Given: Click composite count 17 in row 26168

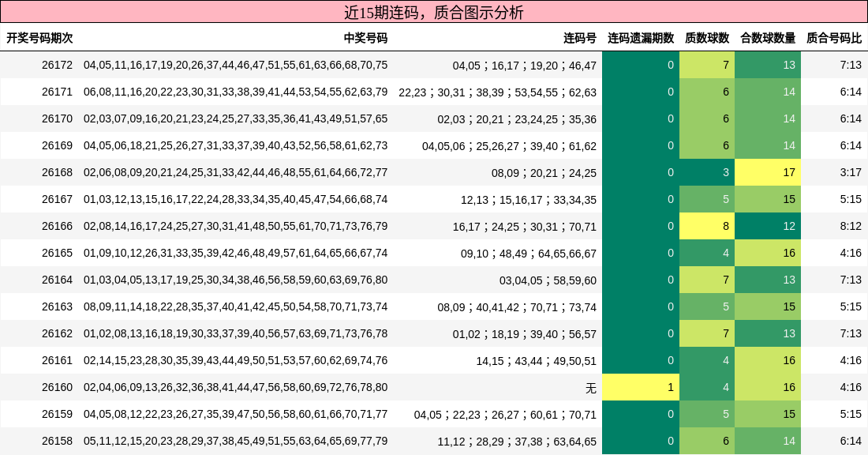Looking at the screenshot, I should click(x=768, y=172).
